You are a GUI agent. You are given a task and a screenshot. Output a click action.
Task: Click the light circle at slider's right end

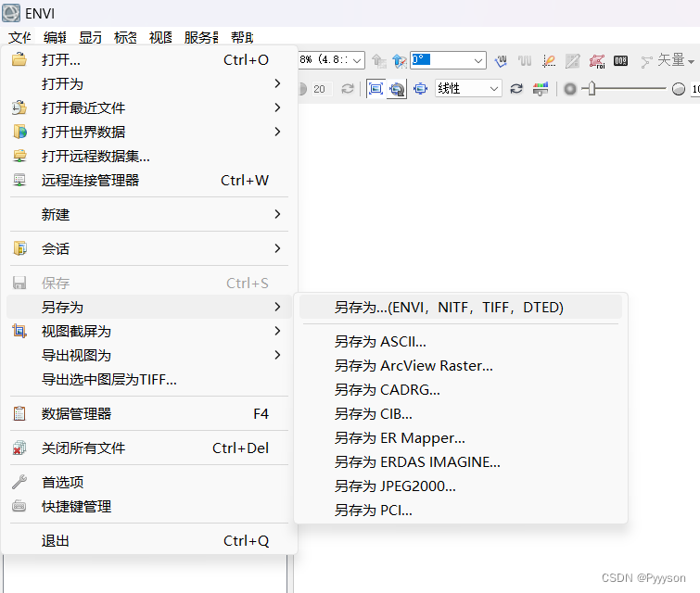[x=678, y=89]
